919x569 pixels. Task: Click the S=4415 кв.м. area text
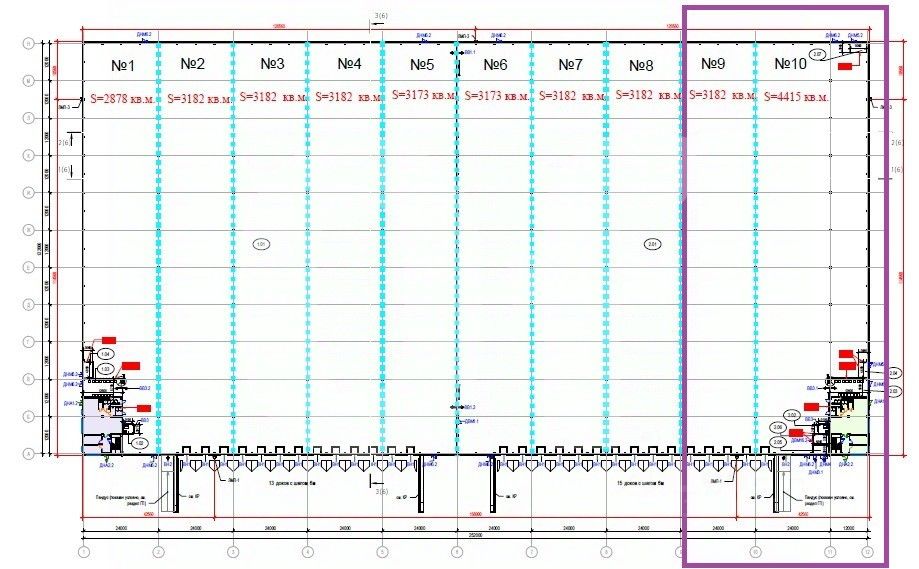796,97
